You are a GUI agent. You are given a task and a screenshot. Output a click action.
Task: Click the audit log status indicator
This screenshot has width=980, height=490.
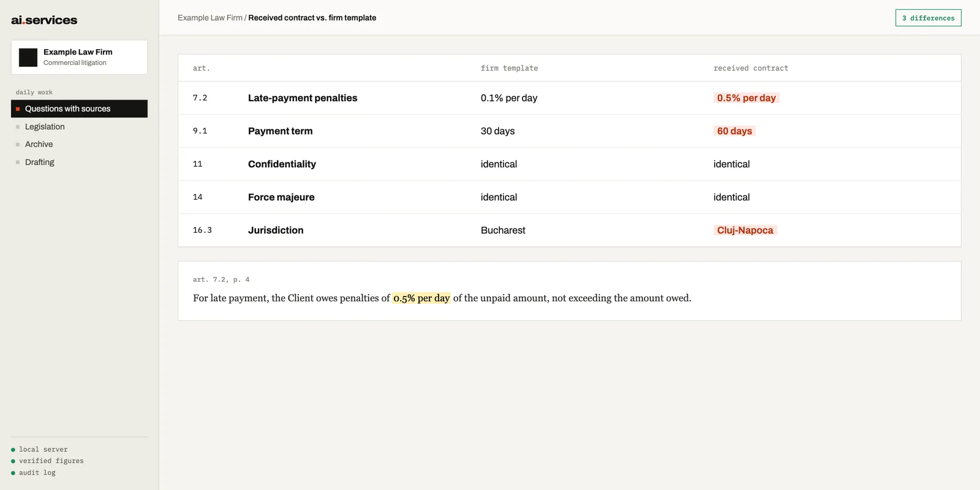(x=33, y=473)
